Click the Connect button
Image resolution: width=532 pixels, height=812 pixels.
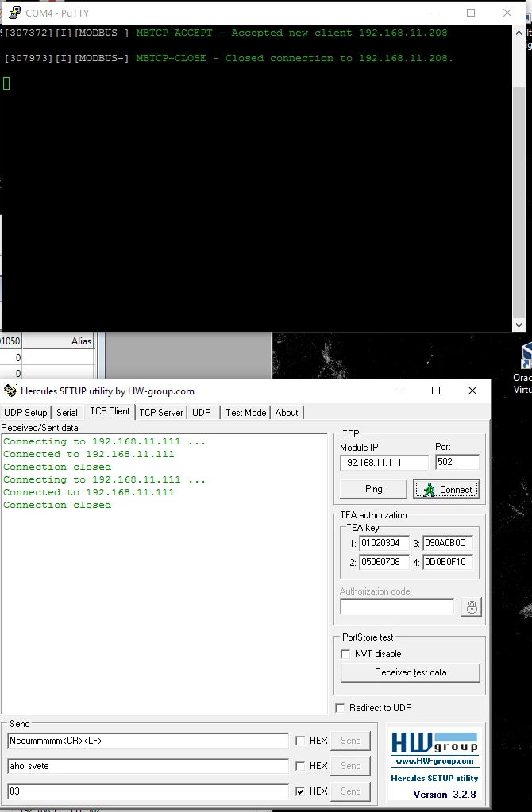pos(446,490)
